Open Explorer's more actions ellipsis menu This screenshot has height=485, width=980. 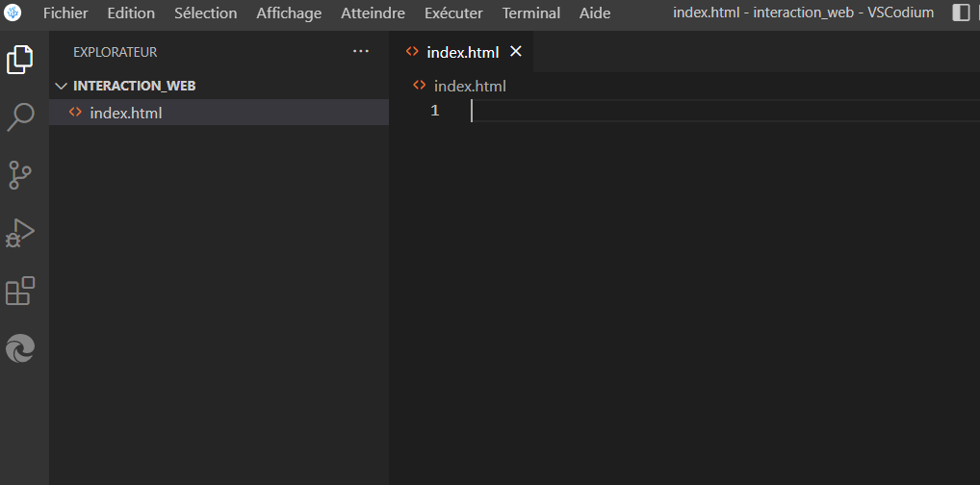pyautogui.click(x=361, y=52)
